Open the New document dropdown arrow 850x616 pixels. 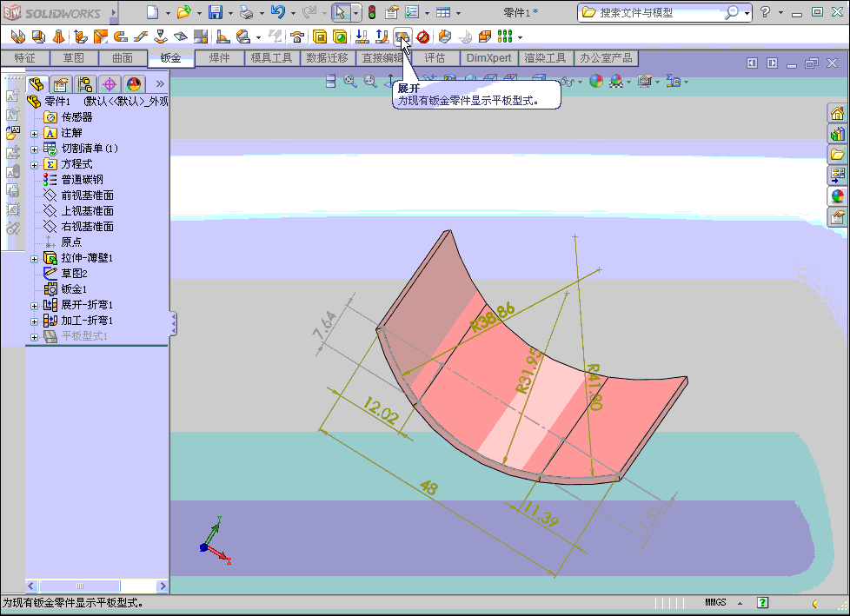point(168,13)
